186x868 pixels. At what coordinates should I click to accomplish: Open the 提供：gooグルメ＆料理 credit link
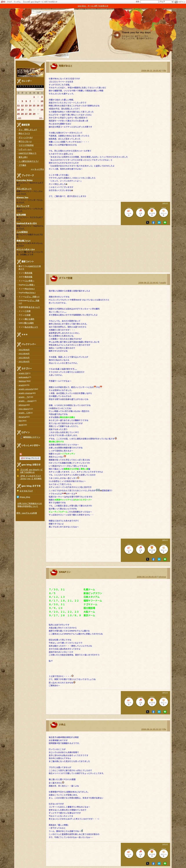(27, 513)
